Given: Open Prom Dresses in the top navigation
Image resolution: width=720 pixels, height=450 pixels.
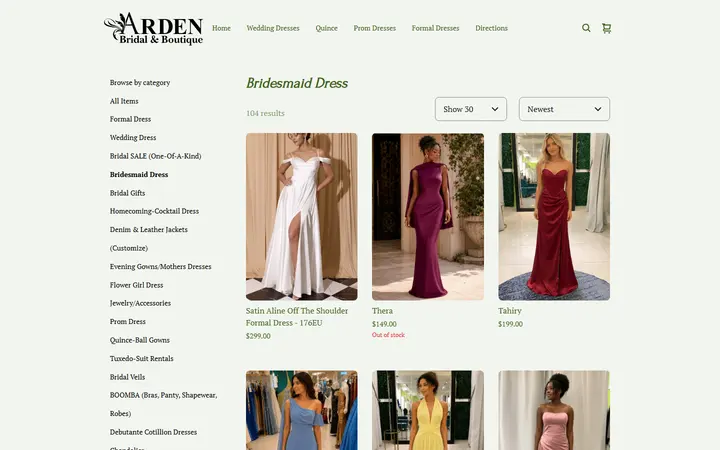Looking at the screenshot, I should [x=375, y=28].
